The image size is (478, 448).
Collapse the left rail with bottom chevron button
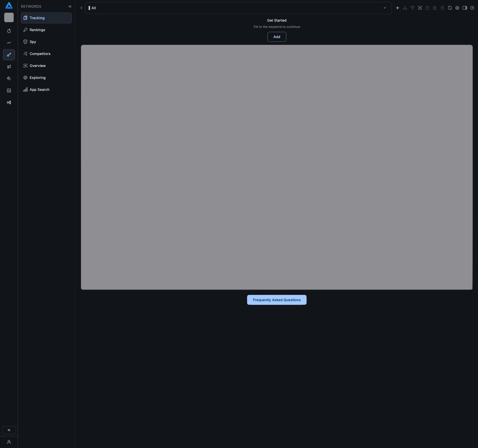click(x=9, y=430)
